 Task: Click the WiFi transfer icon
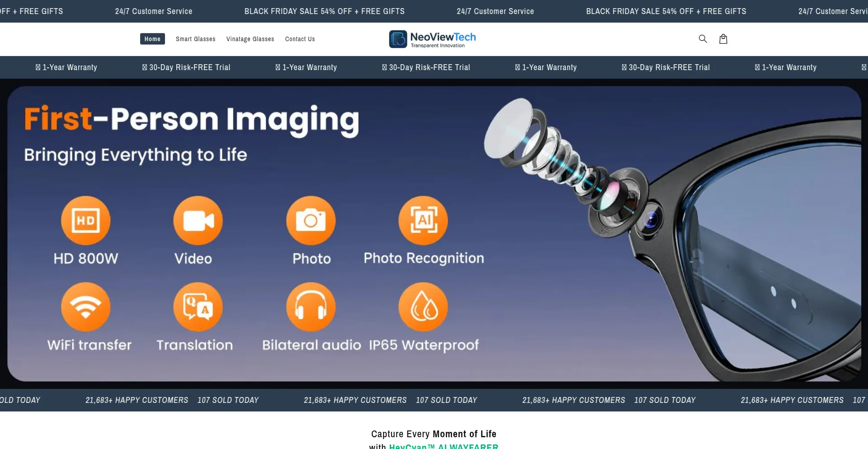pyautogui.click(x=85, y=307)
